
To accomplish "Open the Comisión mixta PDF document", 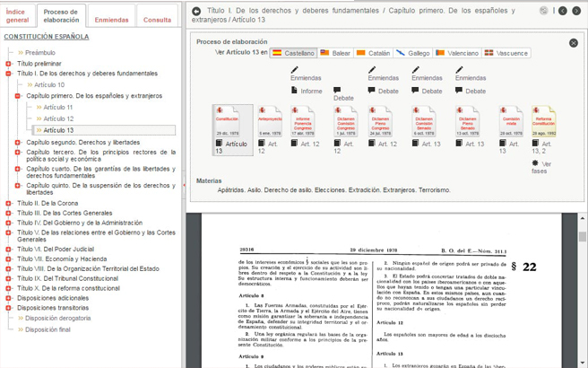I will [511, 120].
